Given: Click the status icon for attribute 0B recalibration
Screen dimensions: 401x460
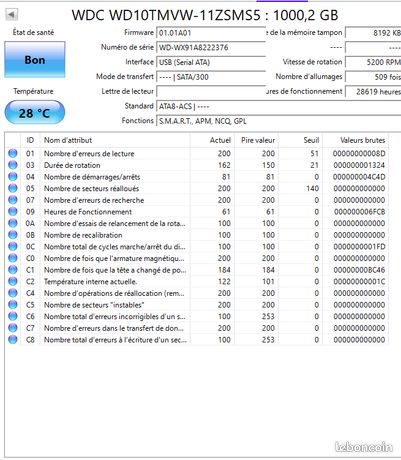Looking at the screenshot, I should [13, 235].
